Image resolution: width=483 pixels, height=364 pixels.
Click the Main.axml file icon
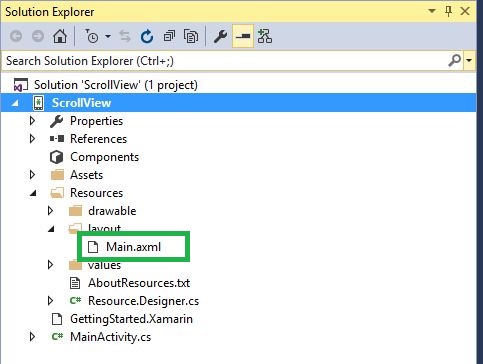pos(93,247)
